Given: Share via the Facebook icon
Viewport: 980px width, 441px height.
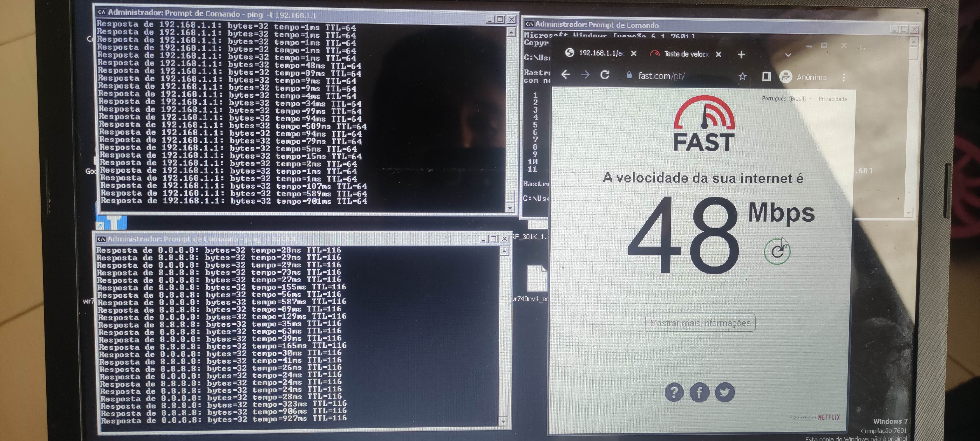Looking at the screenshot, I should [x=699, y=392].
